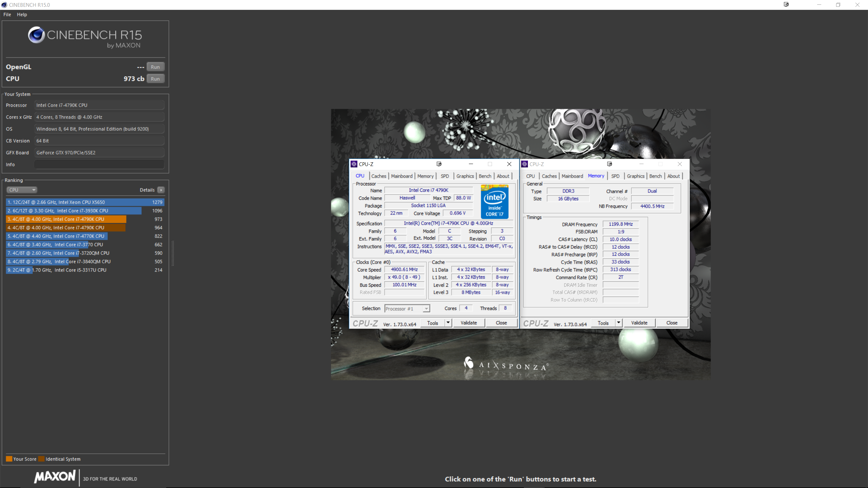
Task: Click the orange Your Score legend swatch
Action: click(9, 459)
